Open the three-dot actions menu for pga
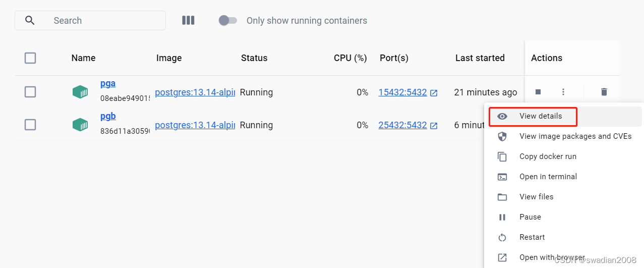This screenshot has height=268, width=644. pyautogui.click(x=563, y=92)
